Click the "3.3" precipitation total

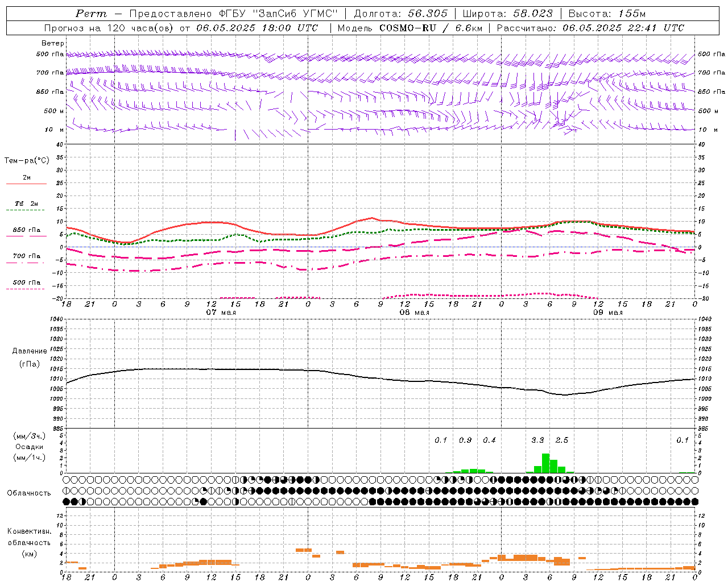pyautogui.click(x=537, y=440)
